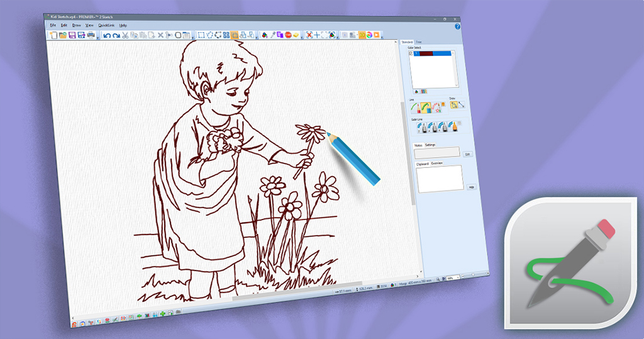Switch to the Overview tab
Viewport: 644px width, 339px height.
(x=437, y=163)
